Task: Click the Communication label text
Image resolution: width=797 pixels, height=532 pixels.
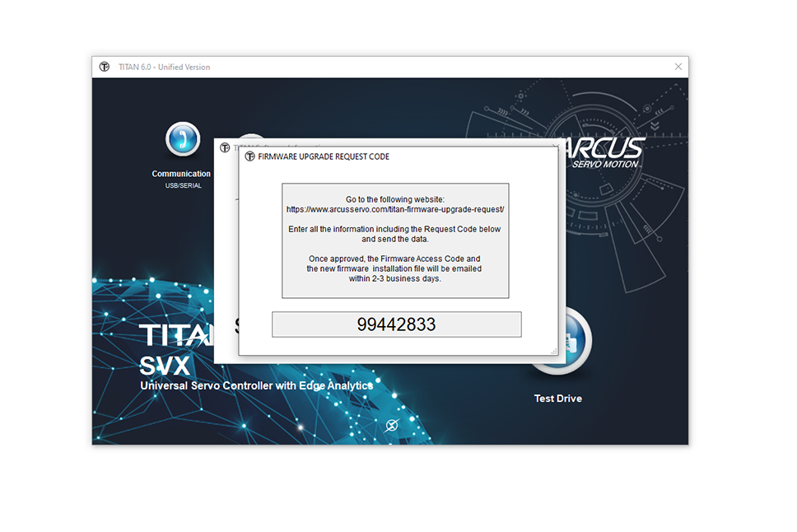Action: (x=181, y=174)
